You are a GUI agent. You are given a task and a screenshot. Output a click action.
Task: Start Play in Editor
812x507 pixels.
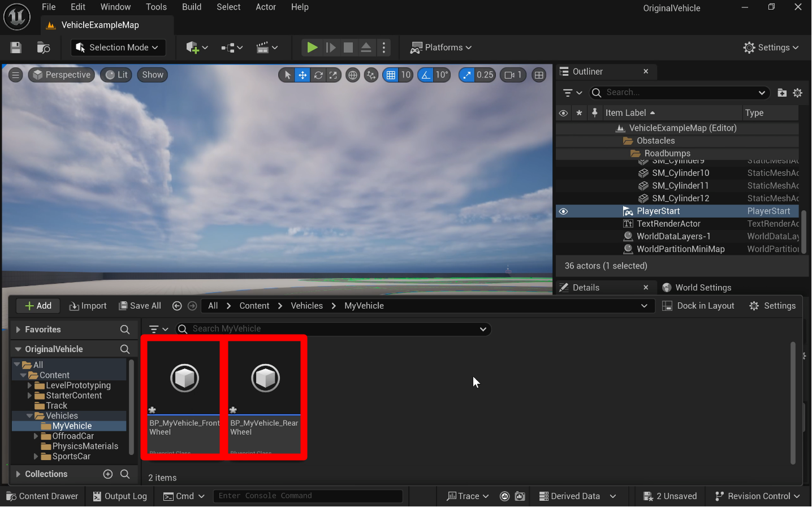[312, 47]
